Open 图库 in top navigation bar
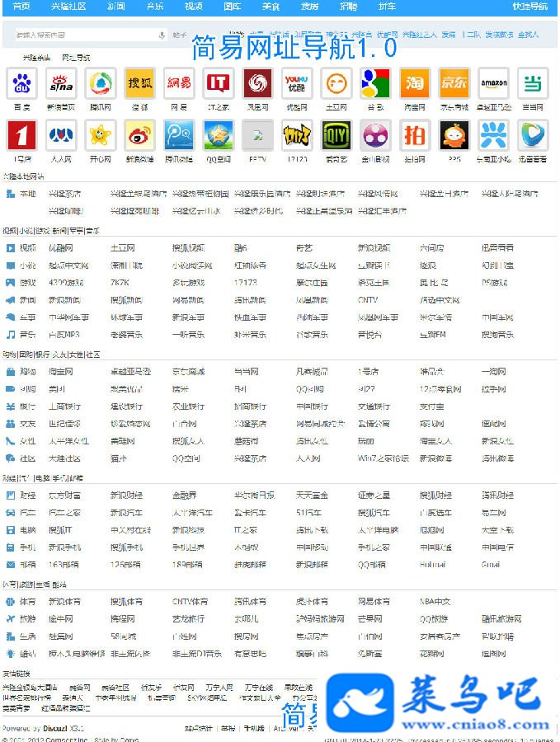The image size is (560, 742). click(233, 6)
